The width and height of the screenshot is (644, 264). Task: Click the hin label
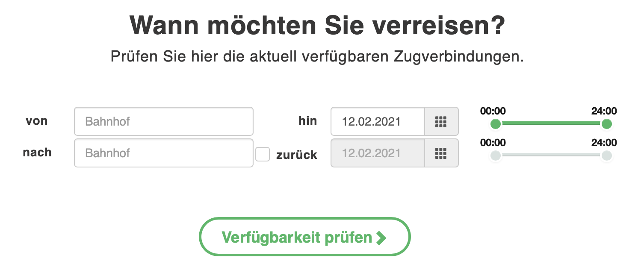tap(307, 121)
